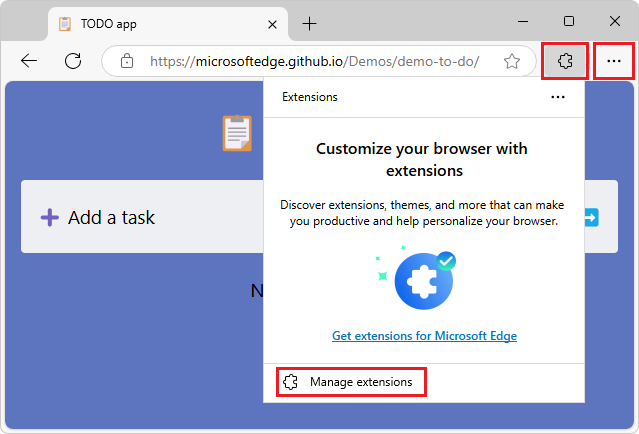Go back to previous page
This screenshot has width=639, height=434.
tap(29, 61)
